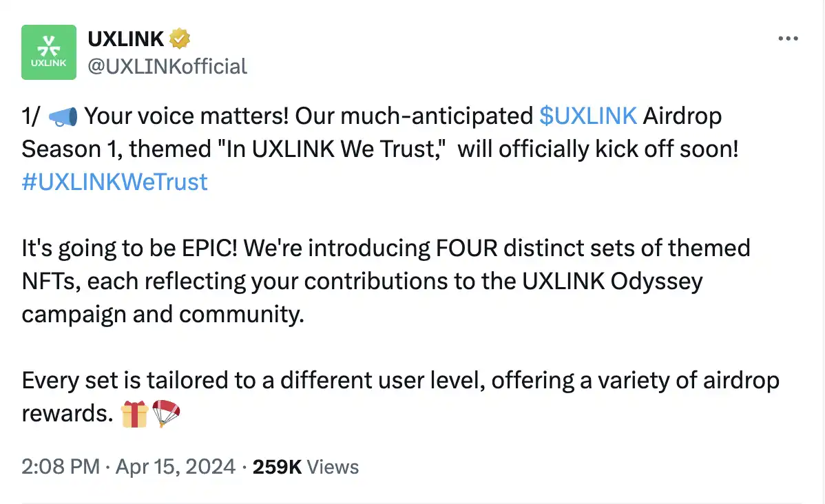Click the gift box emoji
Screen dimensions: 825x504
[x=134, y=414]
